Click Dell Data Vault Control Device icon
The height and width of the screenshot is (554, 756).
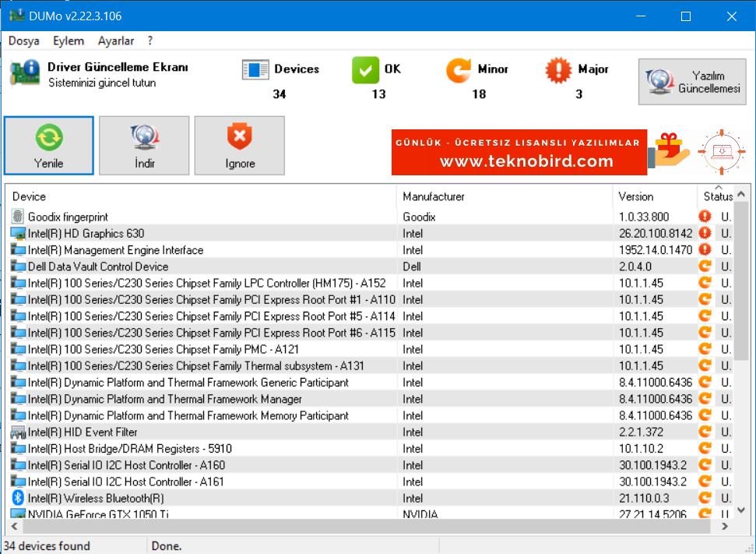(x=18, y=266)
